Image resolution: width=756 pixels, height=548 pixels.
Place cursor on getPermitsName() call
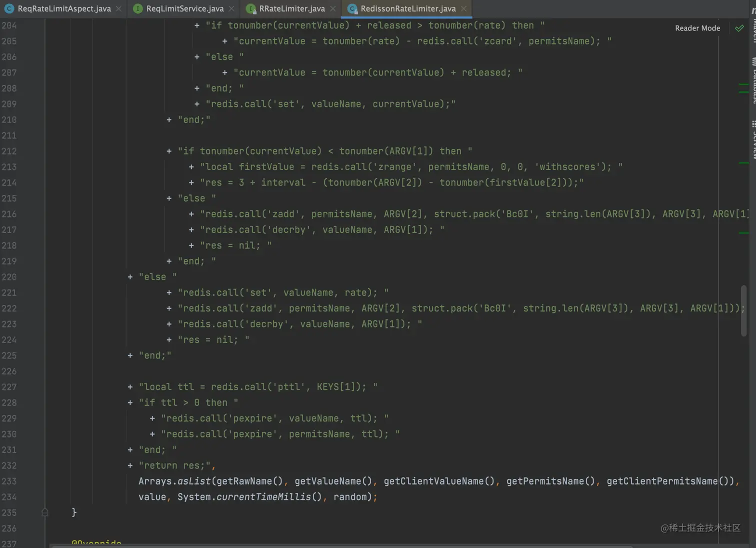pyautogui.click(x=551, y=481)
